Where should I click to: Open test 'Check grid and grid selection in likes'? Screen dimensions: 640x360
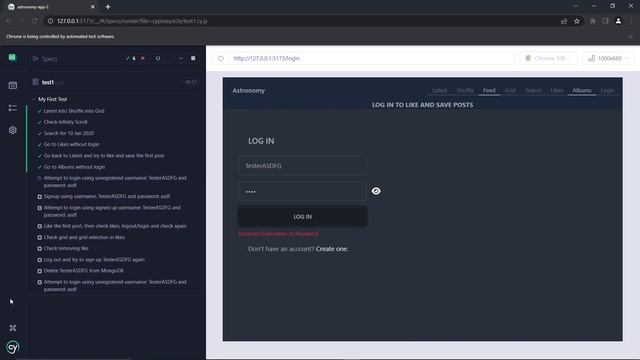[x=84, y=237]
